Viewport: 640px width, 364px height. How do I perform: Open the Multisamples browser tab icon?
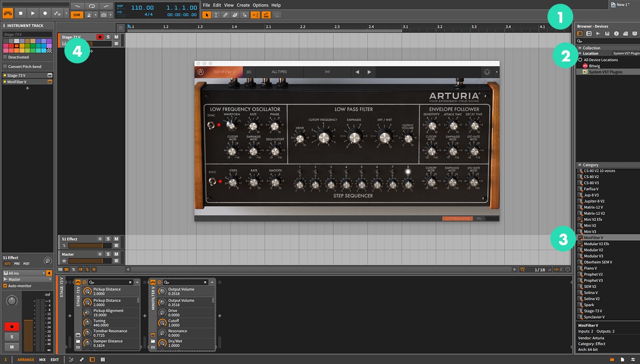click(x=607, y=34)
